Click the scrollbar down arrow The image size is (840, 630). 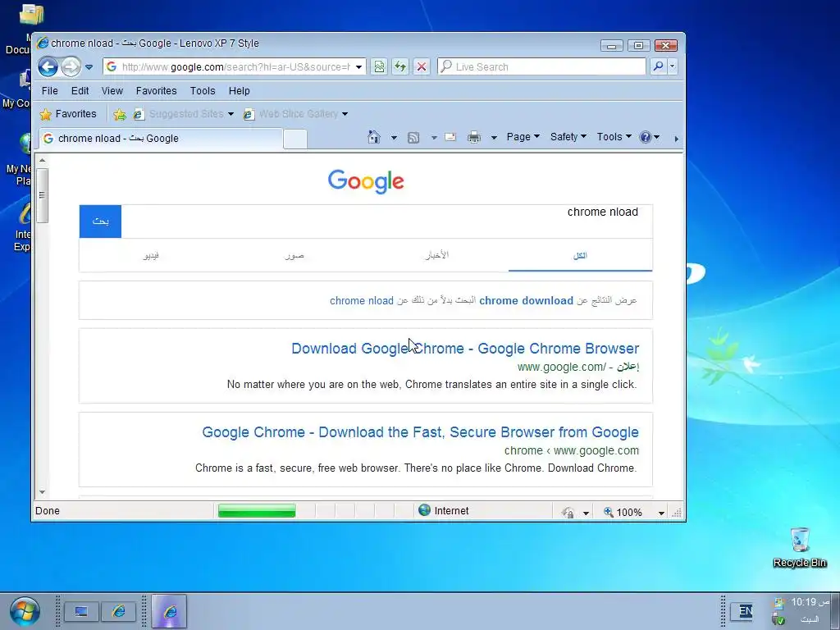43,492
